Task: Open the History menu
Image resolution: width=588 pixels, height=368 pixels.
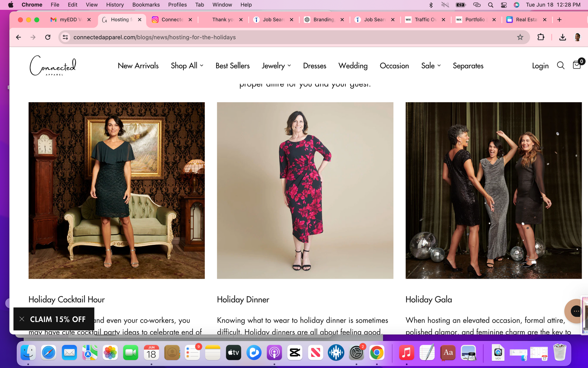Action: [x=115, y=5]
